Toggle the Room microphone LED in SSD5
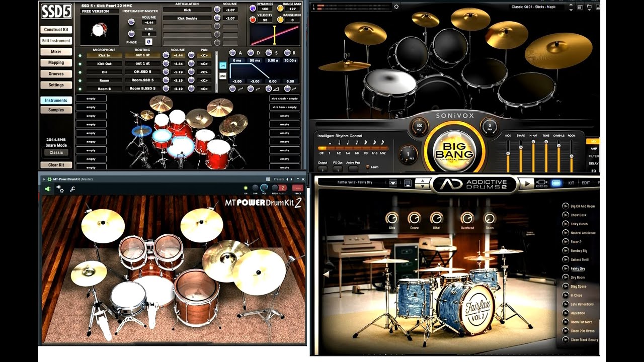This screenshot has width=644, height=362. tap(79, 80)
